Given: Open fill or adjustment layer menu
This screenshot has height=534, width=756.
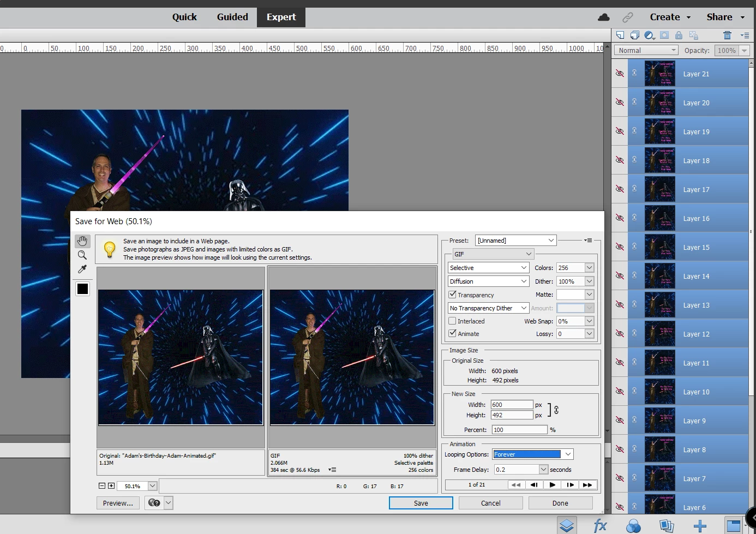Looking at the screenshot, I should point(650,35).
